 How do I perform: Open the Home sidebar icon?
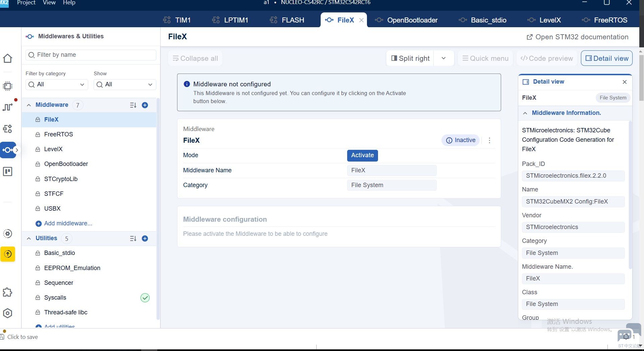(x=7, y=58)
